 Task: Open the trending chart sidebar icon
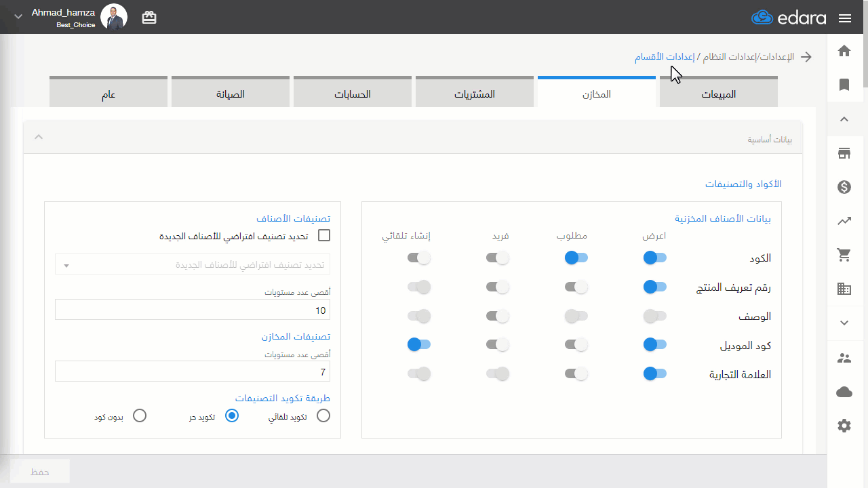(844, 221)
